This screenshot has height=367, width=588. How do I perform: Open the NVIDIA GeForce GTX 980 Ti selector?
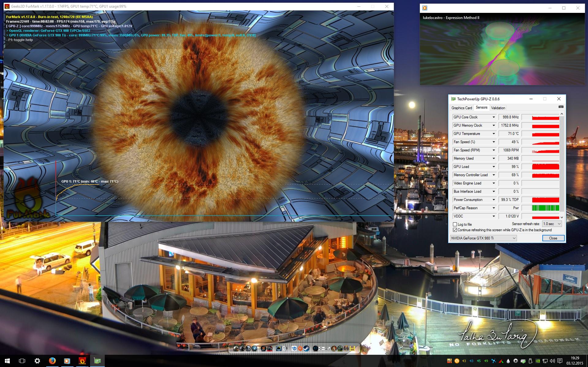[483, 238]
